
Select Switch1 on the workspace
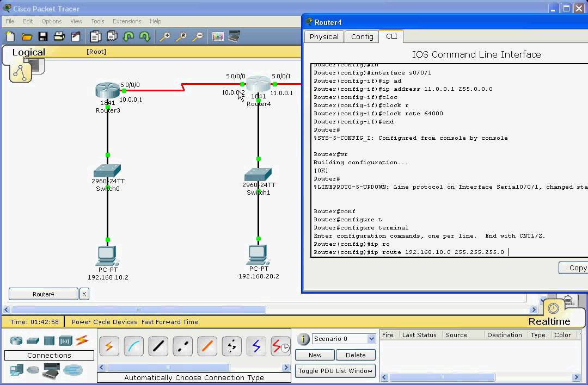tap(258, 175)
